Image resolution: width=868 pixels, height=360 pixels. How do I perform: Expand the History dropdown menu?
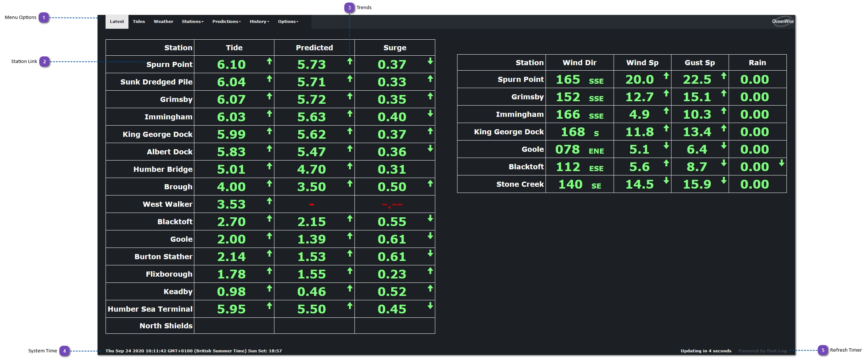pos(259,22)
